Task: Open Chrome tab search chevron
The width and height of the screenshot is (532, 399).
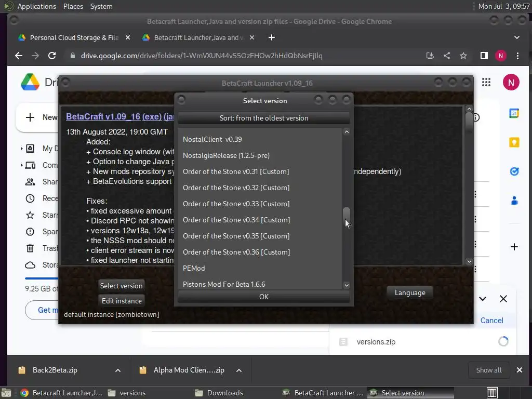Action: click(x=517, y=37)
